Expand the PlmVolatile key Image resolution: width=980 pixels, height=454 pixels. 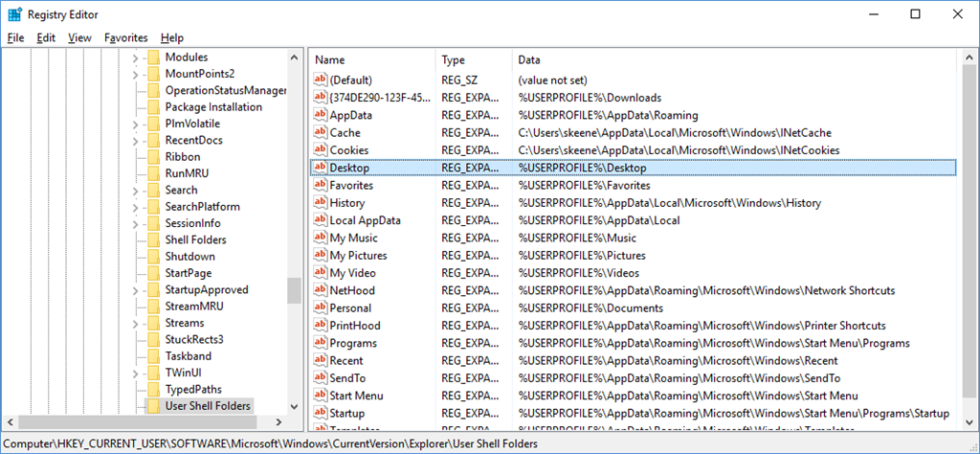pyautogui.click(x=136, y=124)
